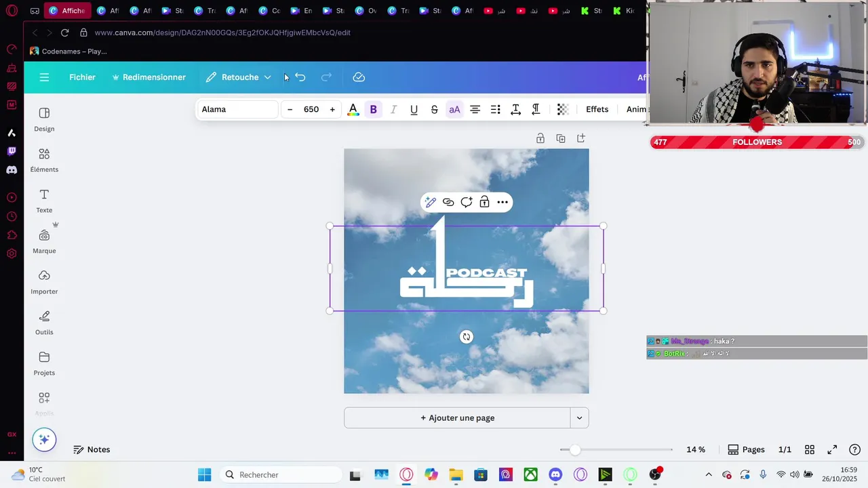Screen dimensions: 868x488
Task: Lock the page above the canvas
Action: tap(540, 138)
